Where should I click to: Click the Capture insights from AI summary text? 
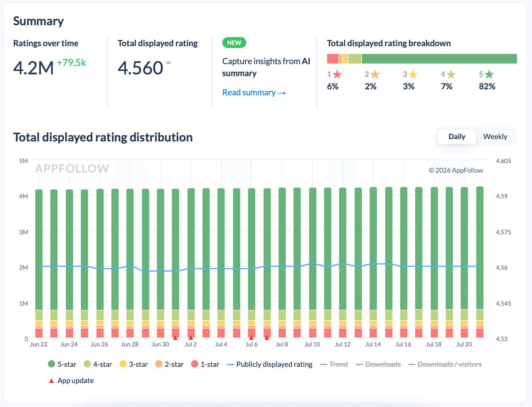(x=266, y=67)
